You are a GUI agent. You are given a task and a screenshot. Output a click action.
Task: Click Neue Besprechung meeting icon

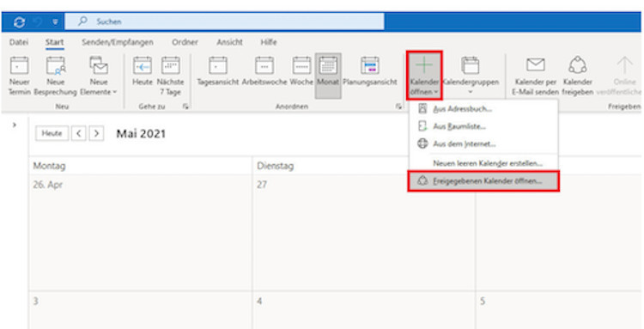coord(56,76)
